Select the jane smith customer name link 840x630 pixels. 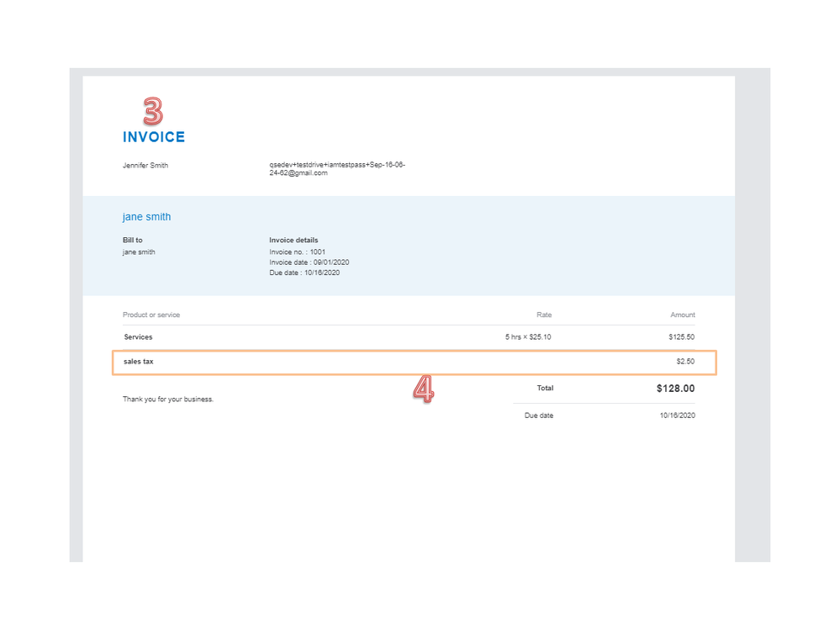146,216
